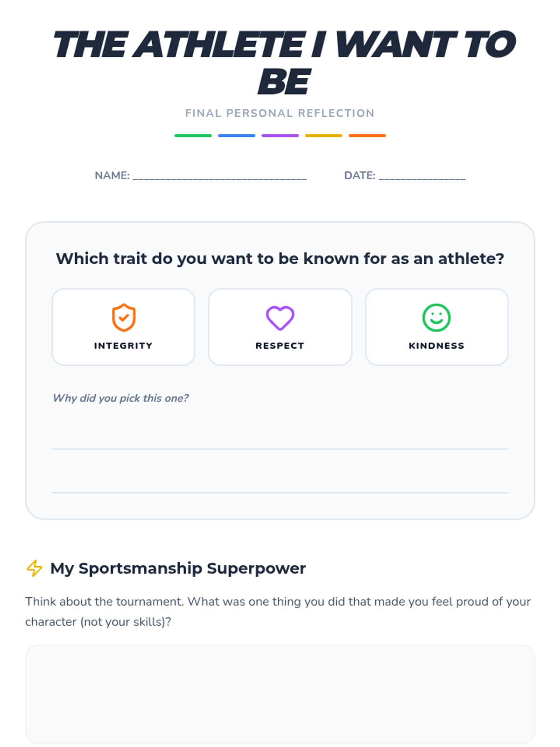Click 'Final Personal Reflection' subtitle
Screen dimensions: 560x747
click(x=280, y=113)
